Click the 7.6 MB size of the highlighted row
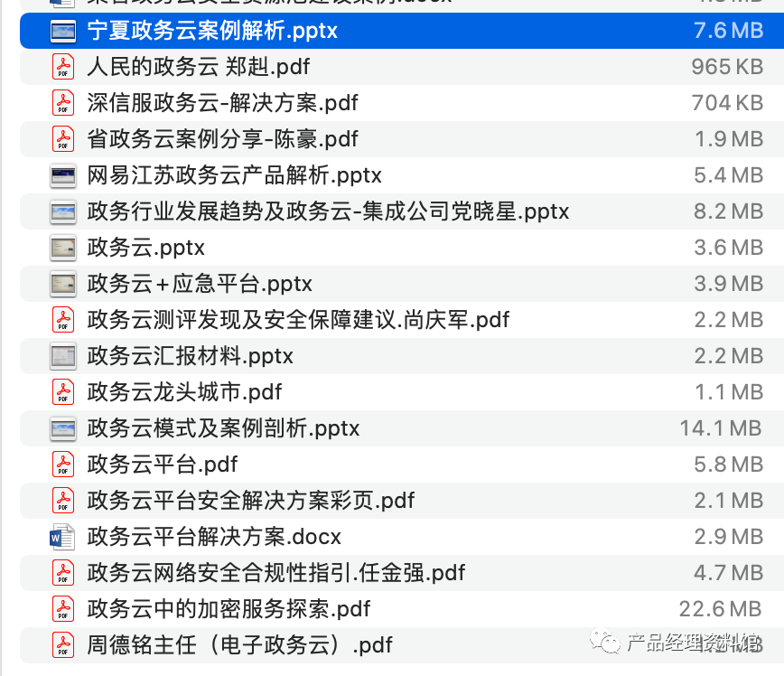Screen dimensions: 784x676 coord(730,31)
